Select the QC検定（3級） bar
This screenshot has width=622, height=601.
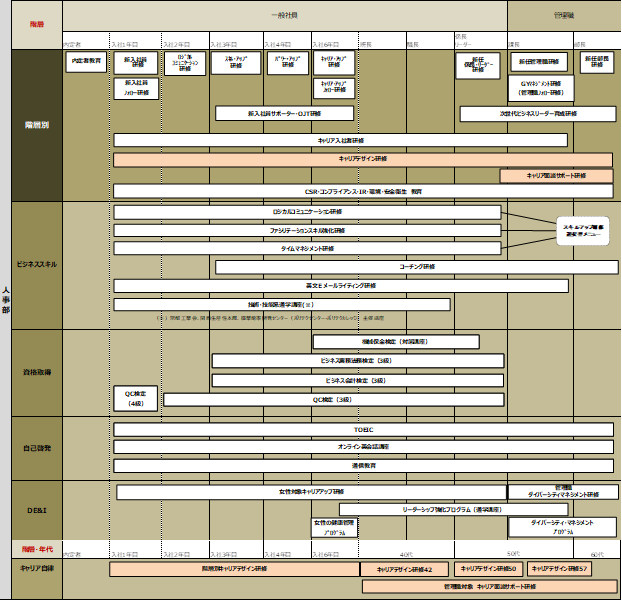[x=334, y=400]
